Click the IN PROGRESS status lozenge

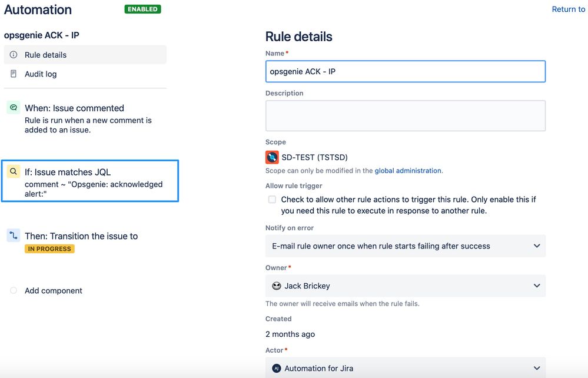tap(49, 248)
